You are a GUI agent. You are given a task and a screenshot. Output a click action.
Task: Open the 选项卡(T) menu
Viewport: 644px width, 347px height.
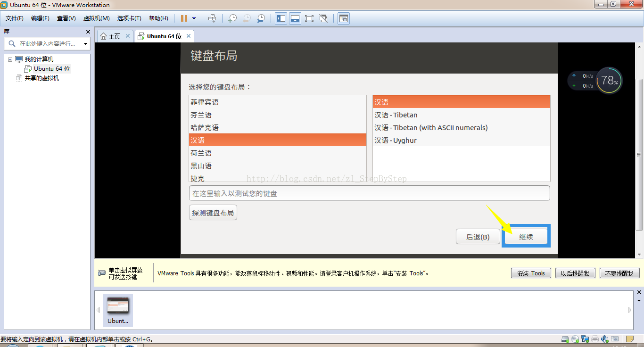click(129, 18)
